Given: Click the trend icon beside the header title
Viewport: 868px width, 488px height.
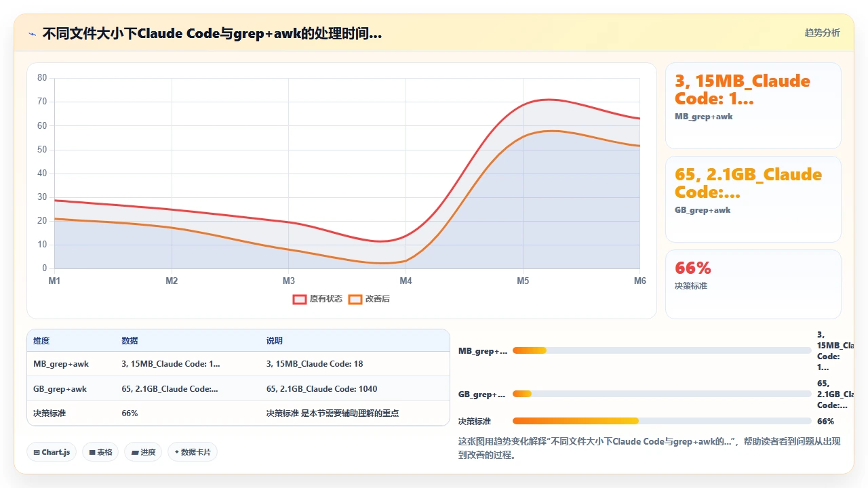Looking at the screenshot, I should [x=32, y=34].
